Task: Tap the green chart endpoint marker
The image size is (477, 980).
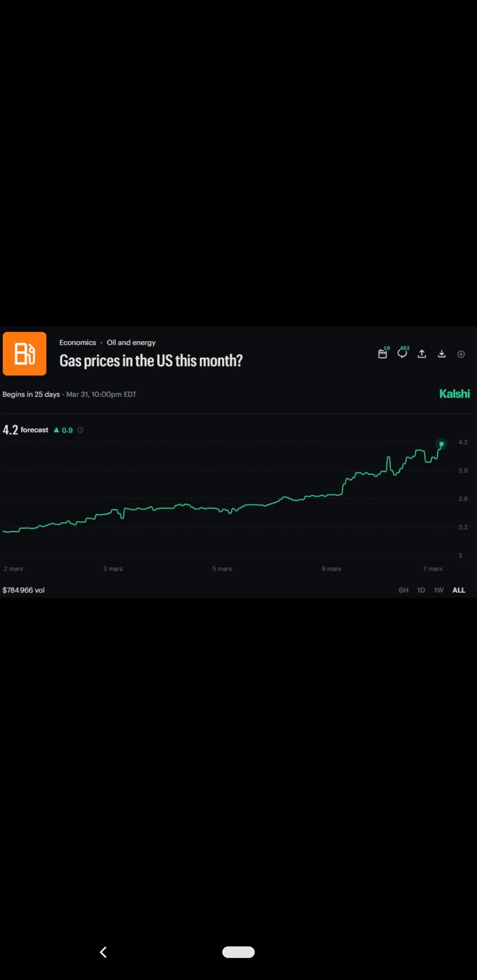Action: click(442, 444)
